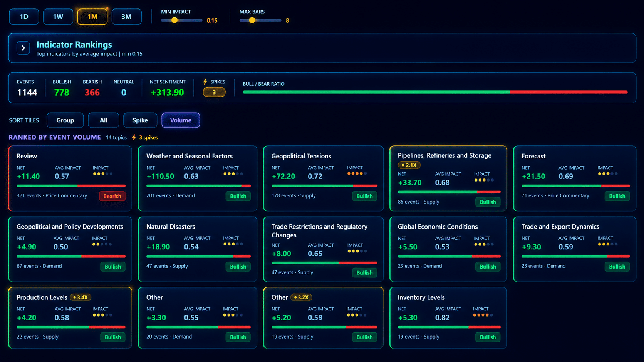Select the 1D timeframe button
This screenshot has width=644, height=362.
click(24, 17)
